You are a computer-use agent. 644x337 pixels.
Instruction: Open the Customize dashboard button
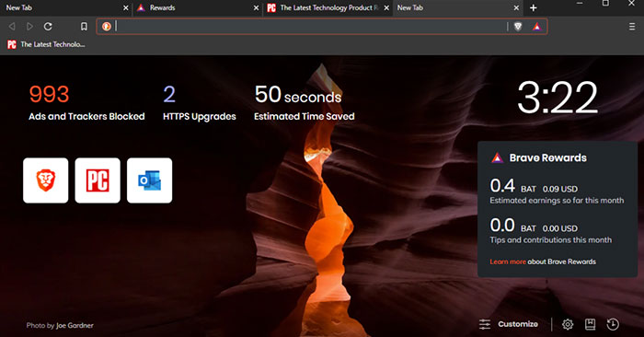click(509, 324)
